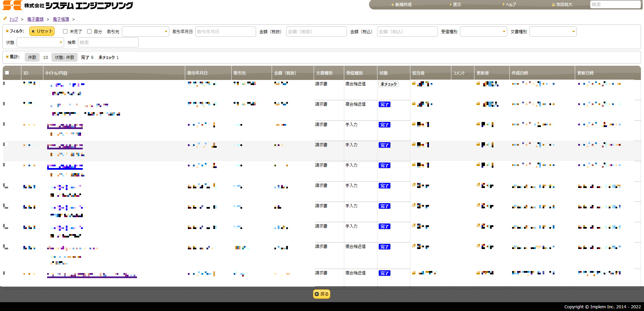The height and width of the screenshot is (311, 644).
Task: Click the question mark icon for ヘルプ
Action: click(x=504, y=5)
